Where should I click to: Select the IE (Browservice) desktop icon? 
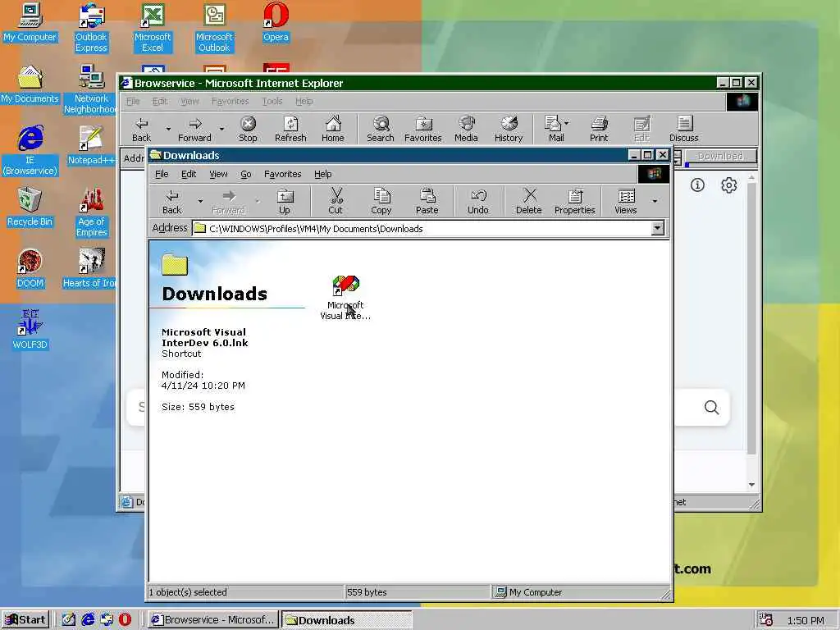click(x=30, y=151)
